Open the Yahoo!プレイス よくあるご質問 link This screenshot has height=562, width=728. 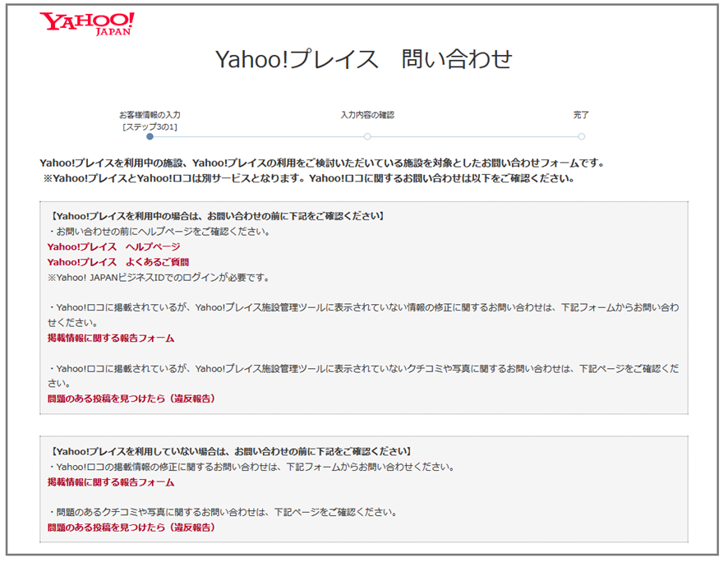tap(118, 262)
